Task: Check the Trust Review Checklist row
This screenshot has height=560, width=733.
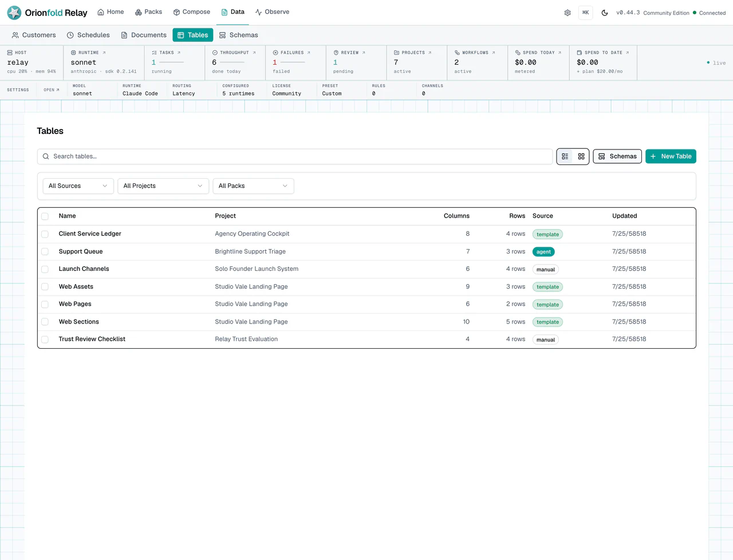Action: 45,340
